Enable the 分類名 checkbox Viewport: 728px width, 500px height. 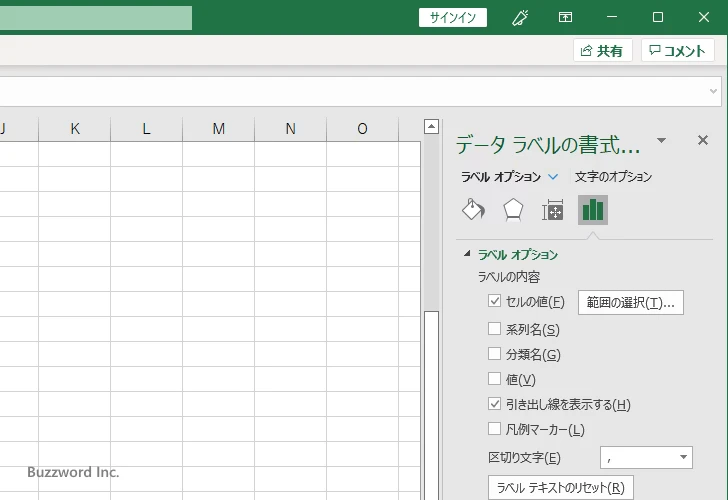click(494, 354)
